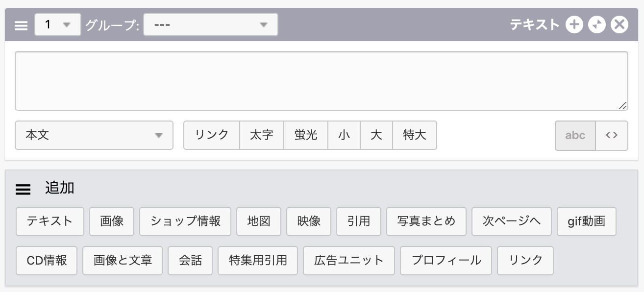Add a 広告ユニット block
The image size is (644, 292).
coord(349,261)
